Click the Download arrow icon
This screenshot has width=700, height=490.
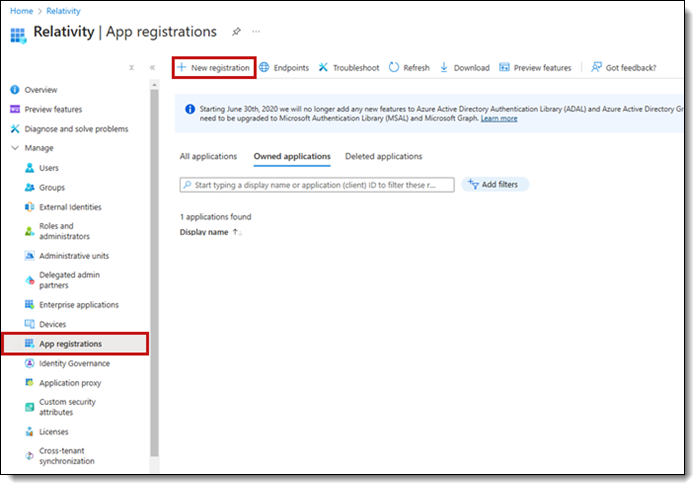point(444,67)
